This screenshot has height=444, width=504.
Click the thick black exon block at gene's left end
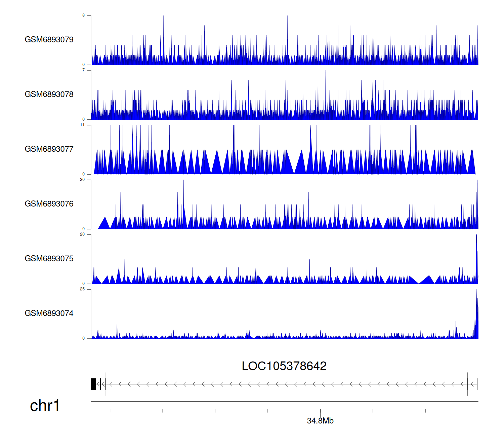point(93,384)
